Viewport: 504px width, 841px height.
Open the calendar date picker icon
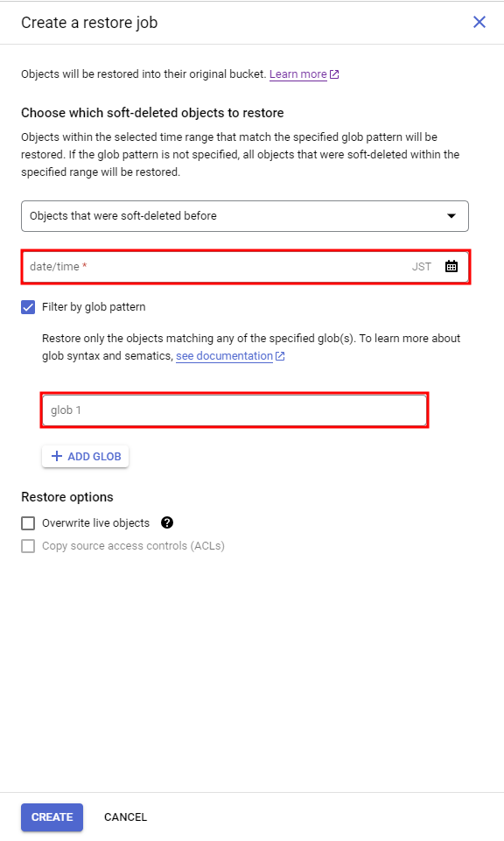coord(451,267)
